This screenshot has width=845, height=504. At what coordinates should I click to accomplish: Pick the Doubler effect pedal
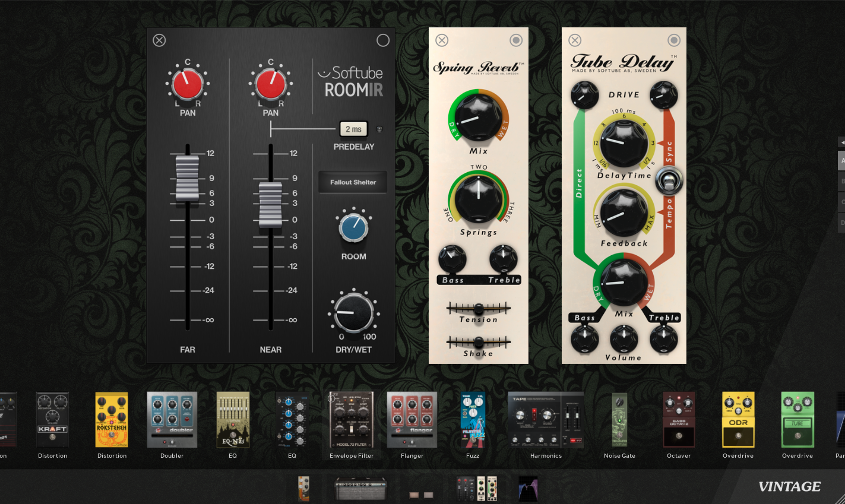tap(172, 420)
